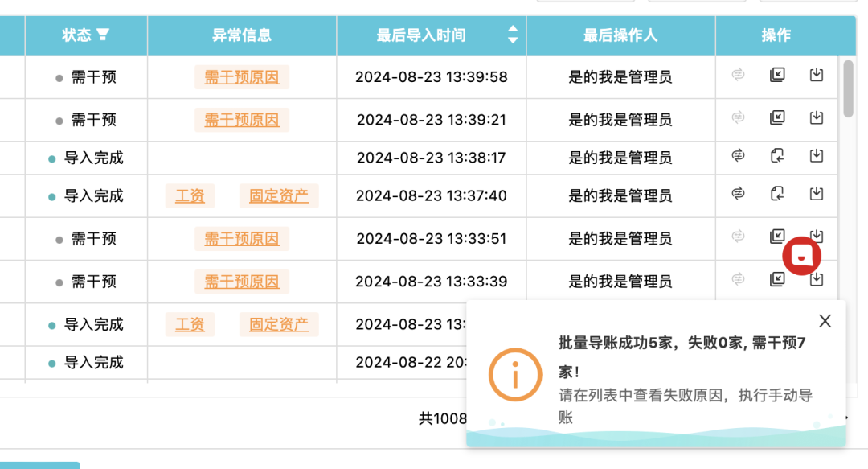The height and width of the screenshot is (469, 868).
Task: Click the info icon in the notification popup
Action: click(514, 375)
